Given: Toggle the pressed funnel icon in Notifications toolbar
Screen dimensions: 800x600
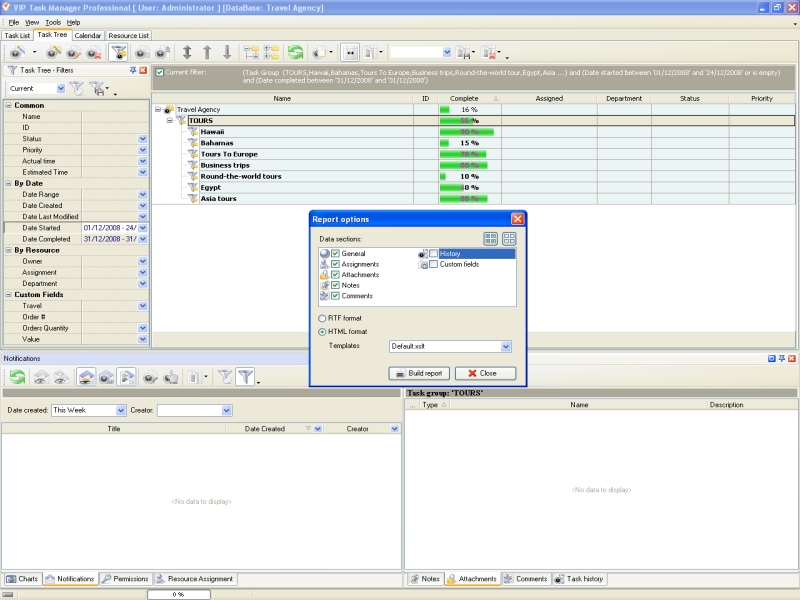Looking at the screenshot, I should point(245,377).
